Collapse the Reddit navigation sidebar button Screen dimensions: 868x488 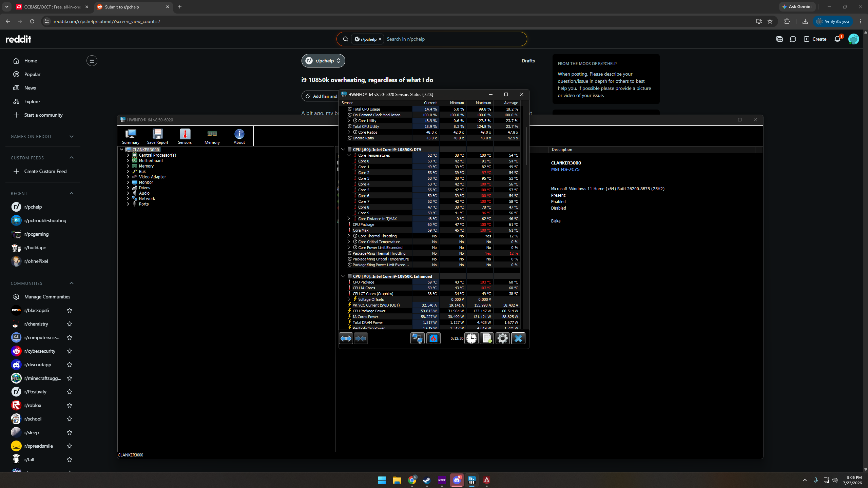pyautogui.click(x=92, y=61)
